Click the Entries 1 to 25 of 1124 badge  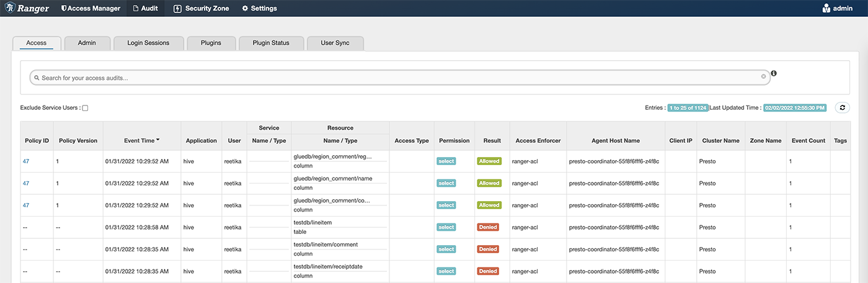688,108
